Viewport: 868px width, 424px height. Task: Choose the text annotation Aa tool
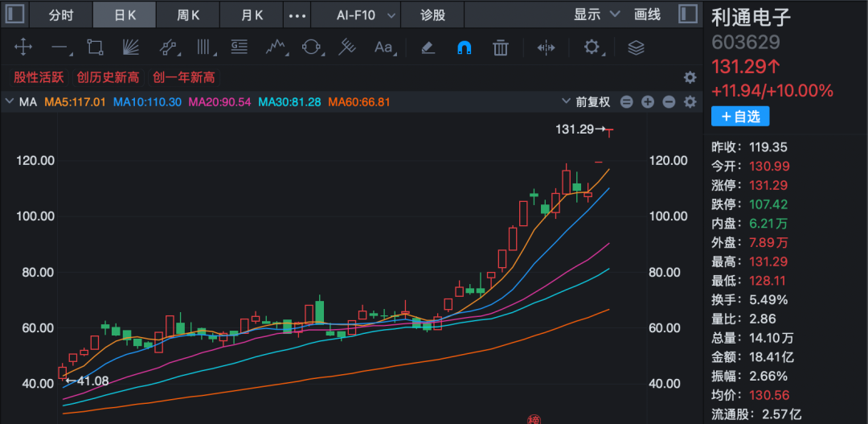pos(383,47)
